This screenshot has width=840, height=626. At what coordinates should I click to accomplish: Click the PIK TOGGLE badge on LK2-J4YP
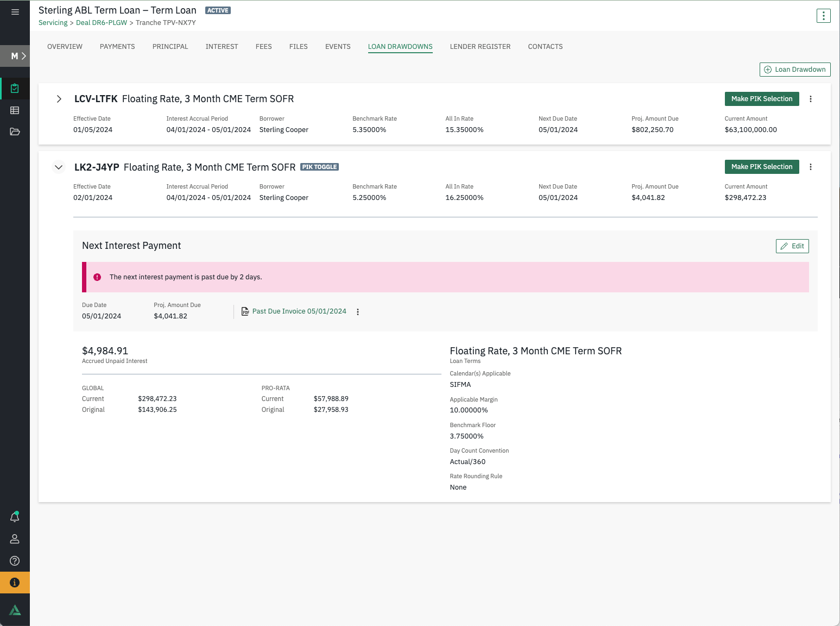pos(319,167)
